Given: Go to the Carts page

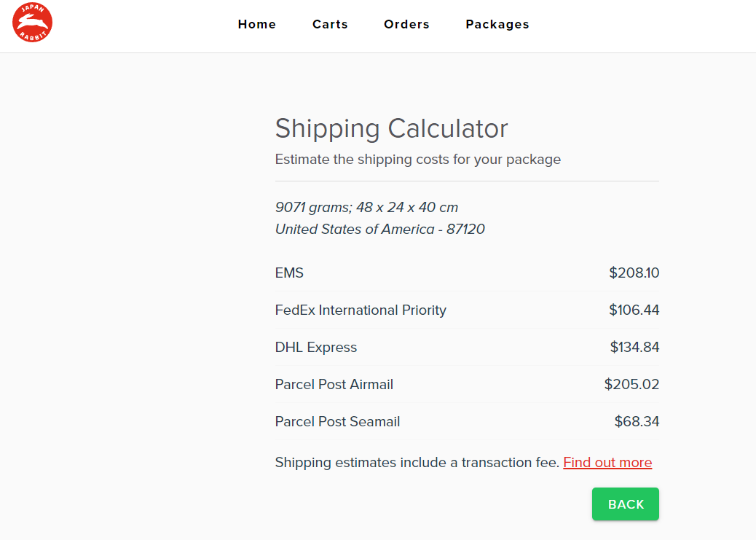Looking at the screenshot, I should pyautogui.click(x=330, y=25).
